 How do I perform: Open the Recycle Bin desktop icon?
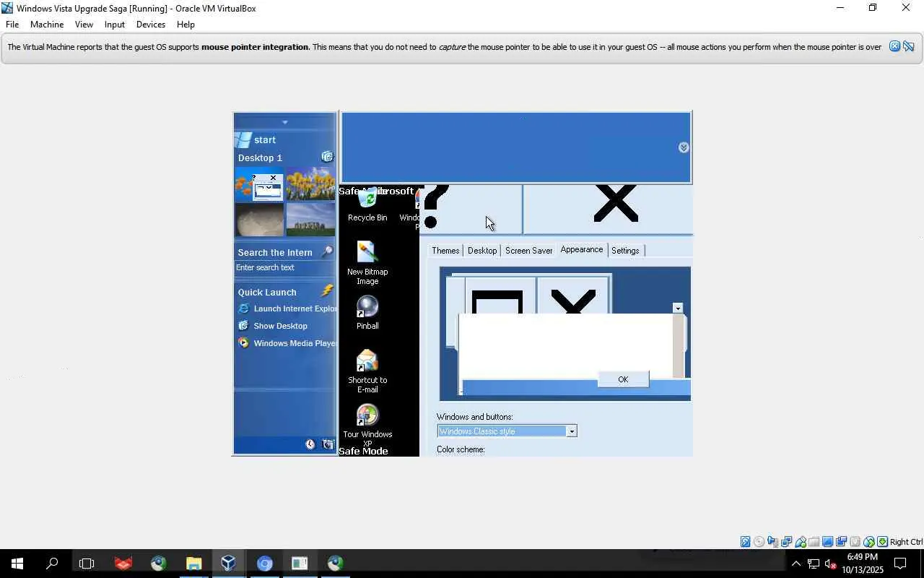tap(367, 199)
